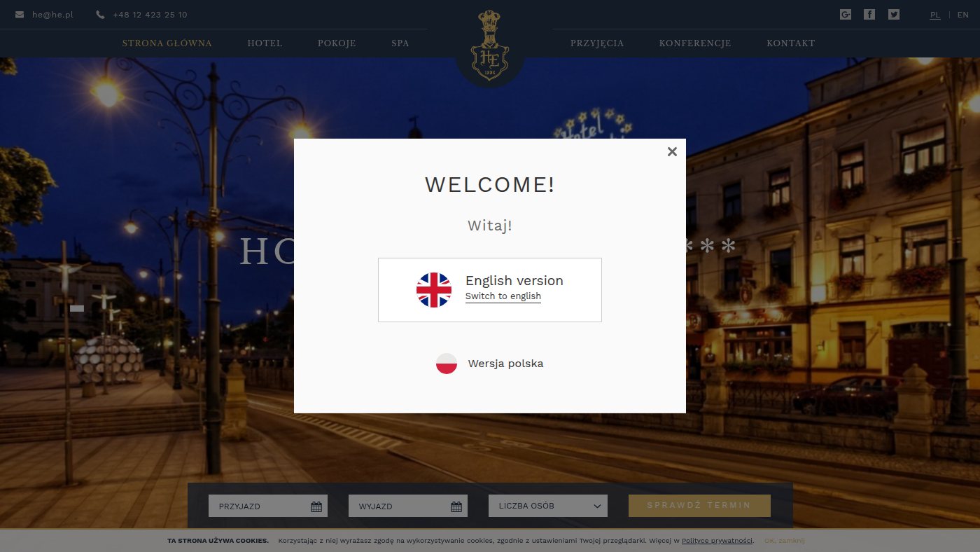
Task: Click the English version heading
Action: [x=514, y=280]
